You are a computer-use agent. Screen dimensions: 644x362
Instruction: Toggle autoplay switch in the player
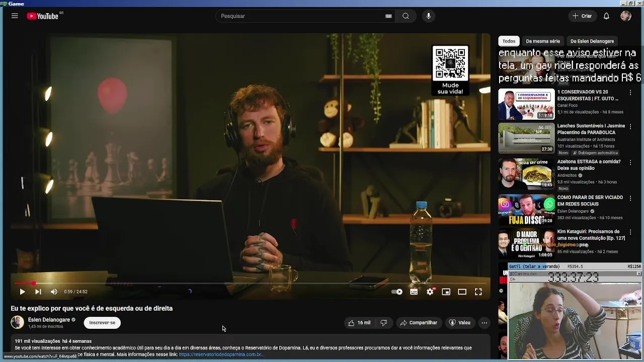tap(397, 292)
